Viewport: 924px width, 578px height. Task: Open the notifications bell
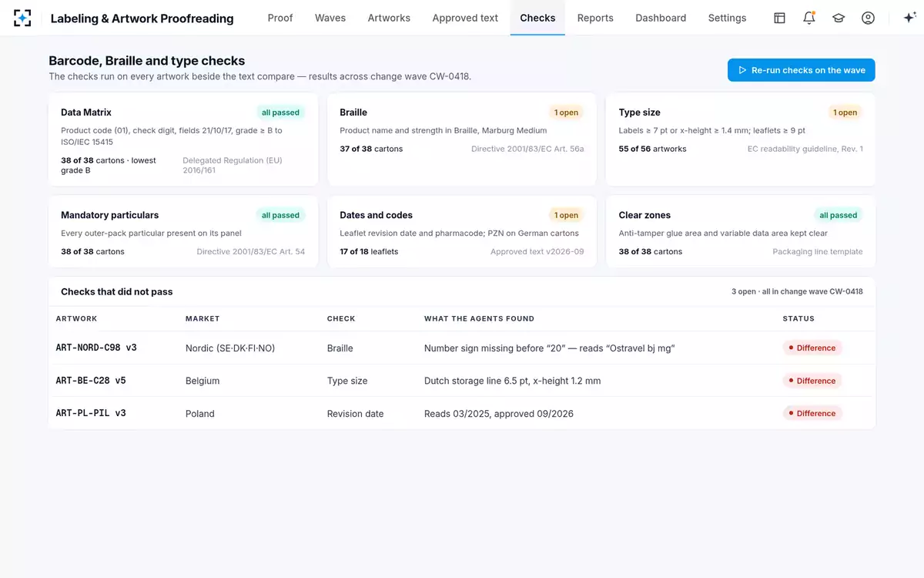pos(808,18)
